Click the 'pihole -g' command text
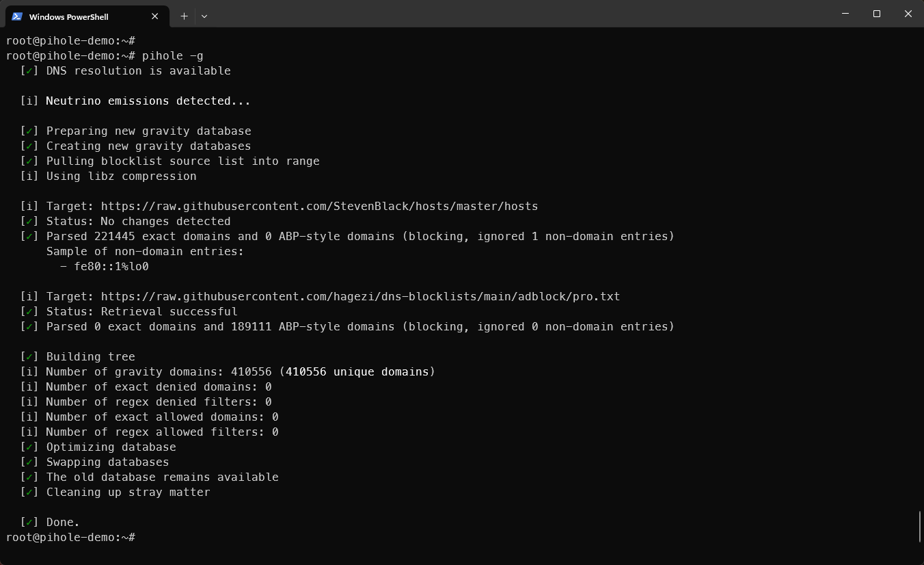 pyautogui.click(x=172, y=55)
